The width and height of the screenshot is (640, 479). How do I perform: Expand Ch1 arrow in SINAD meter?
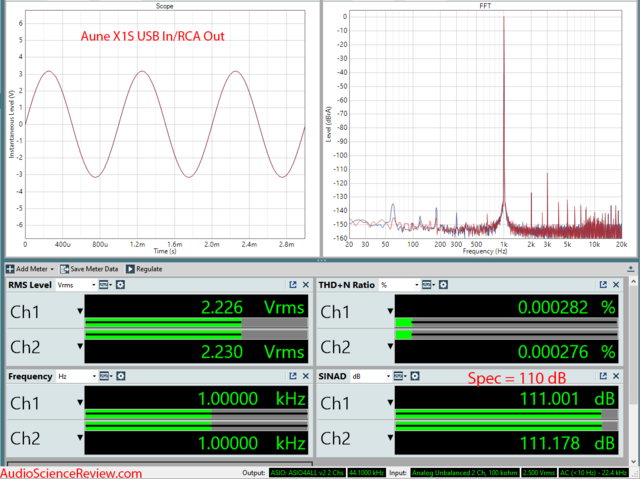(x=390, y=403)
